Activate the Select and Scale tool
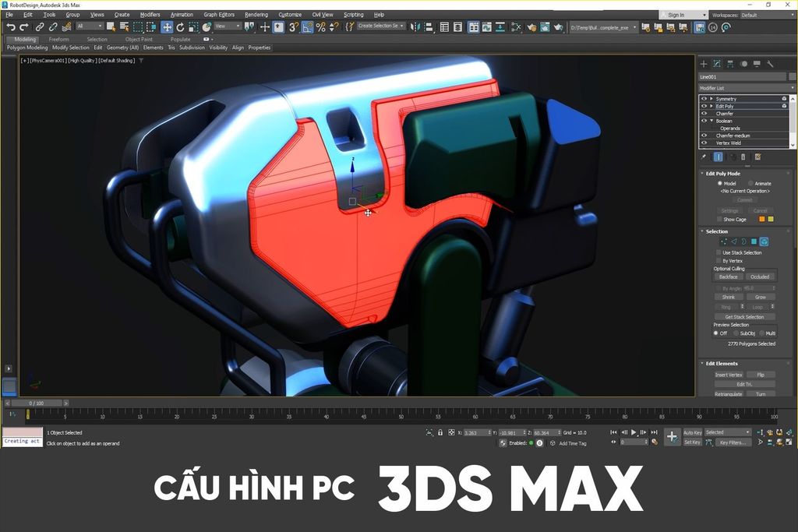 click(x=193, y=27)
